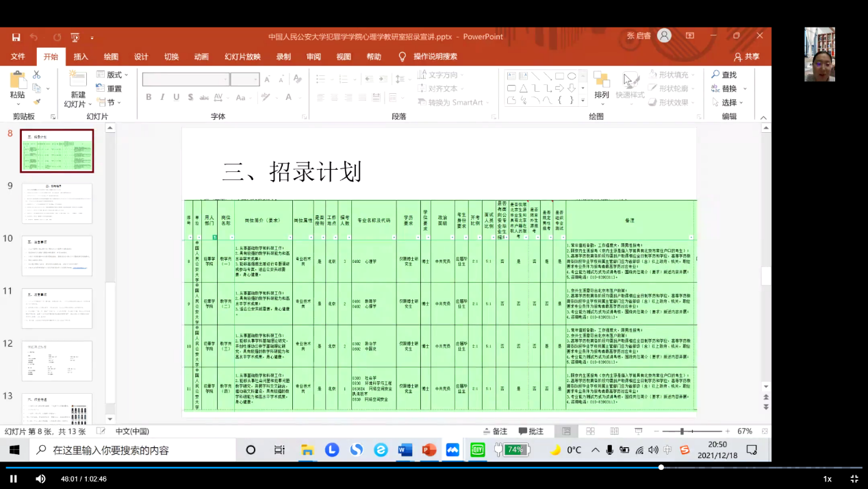This screenshot has width=868, height=489.
Task: Click the Format Painter brush icon
Action: point(36,101)
